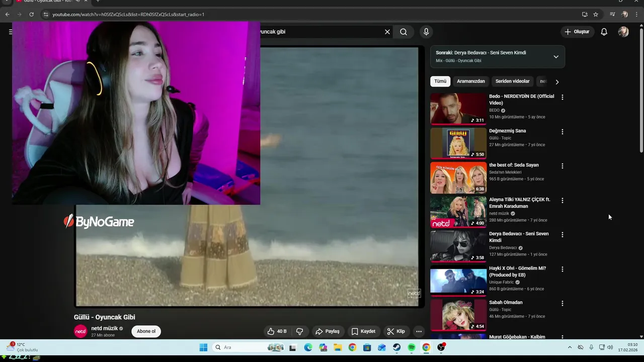Open the Windows Start menu
The height and width of the screenshot is (362, 644).
[x=203, y=347]
